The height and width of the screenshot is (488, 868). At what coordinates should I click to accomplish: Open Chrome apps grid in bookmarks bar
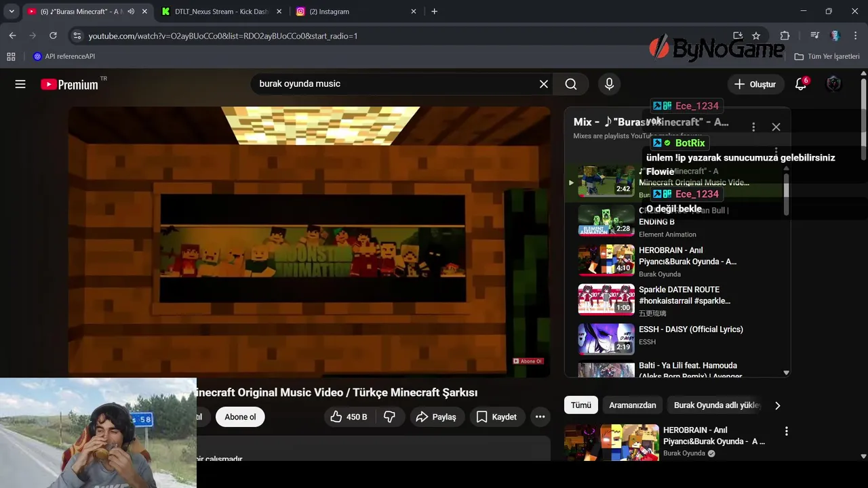tap(11, 56)
